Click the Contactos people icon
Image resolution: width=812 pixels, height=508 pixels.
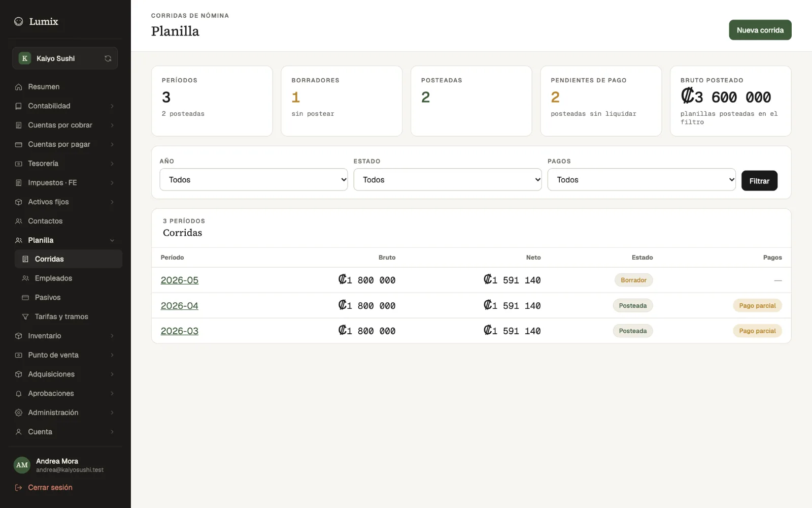coord(19,221)
